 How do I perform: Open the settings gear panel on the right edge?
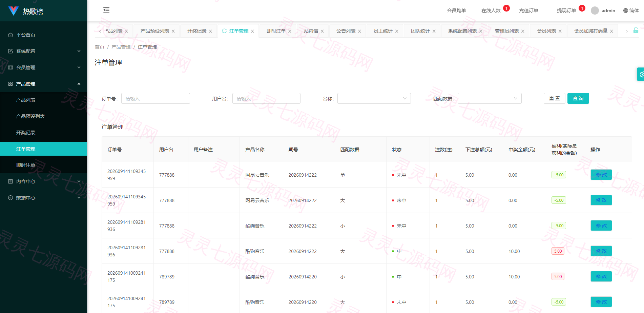pyautogui.click(x=641, y=74)
